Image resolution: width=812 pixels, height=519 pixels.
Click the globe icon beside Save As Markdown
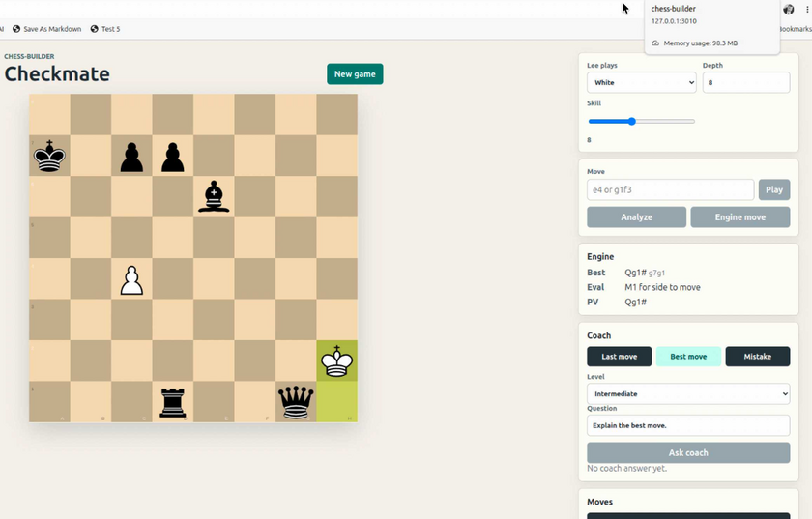coord(16,29)
